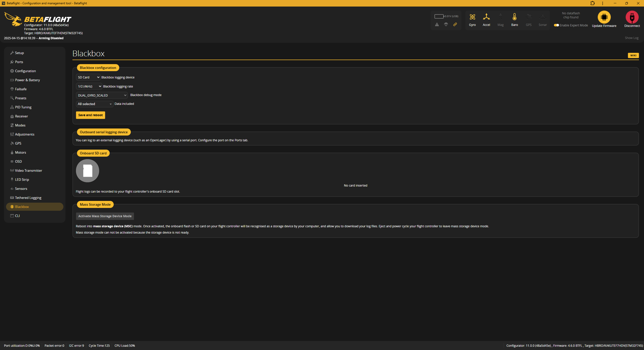Open the OSD tab
Image resolution: width=644 pixels, height=350 pixels.
(x=35, y=161)
